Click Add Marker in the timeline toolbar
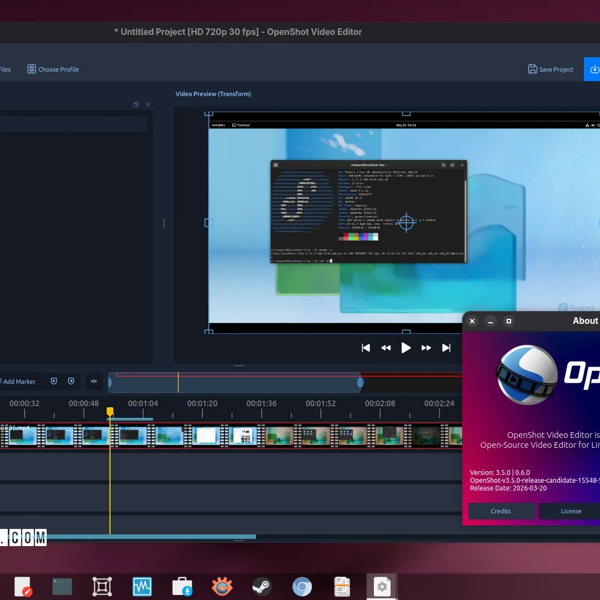 tap(18, 382)
